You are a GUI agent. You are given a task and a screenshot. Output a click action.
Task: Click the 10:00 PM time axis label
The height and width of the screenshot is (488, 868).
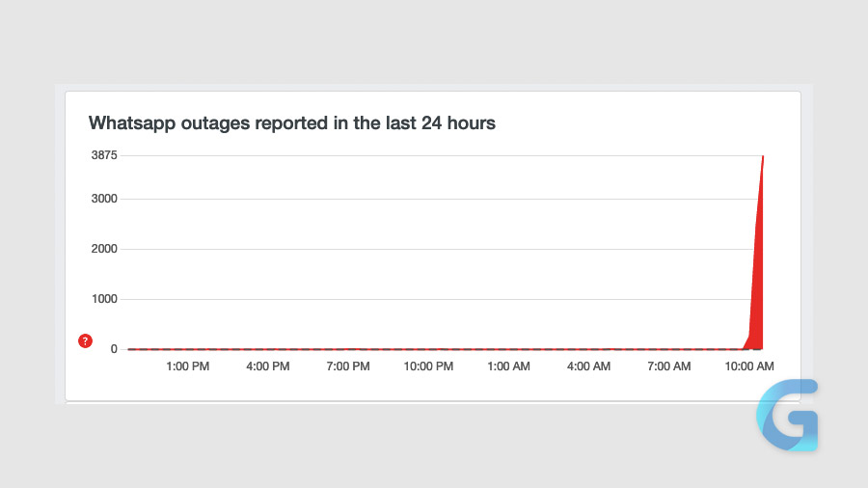(428, 366)
